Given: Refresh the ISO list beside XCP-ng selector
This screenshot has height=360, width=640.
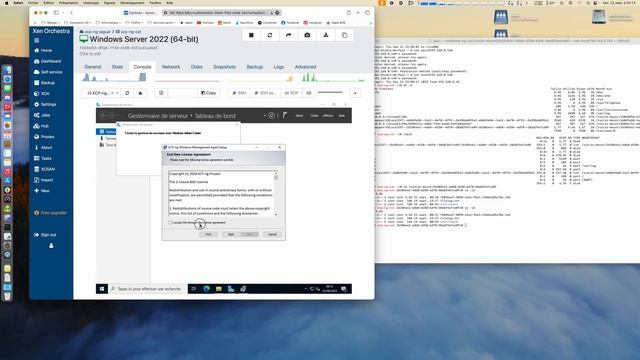Looking at the screenshot, I should 127,93.
